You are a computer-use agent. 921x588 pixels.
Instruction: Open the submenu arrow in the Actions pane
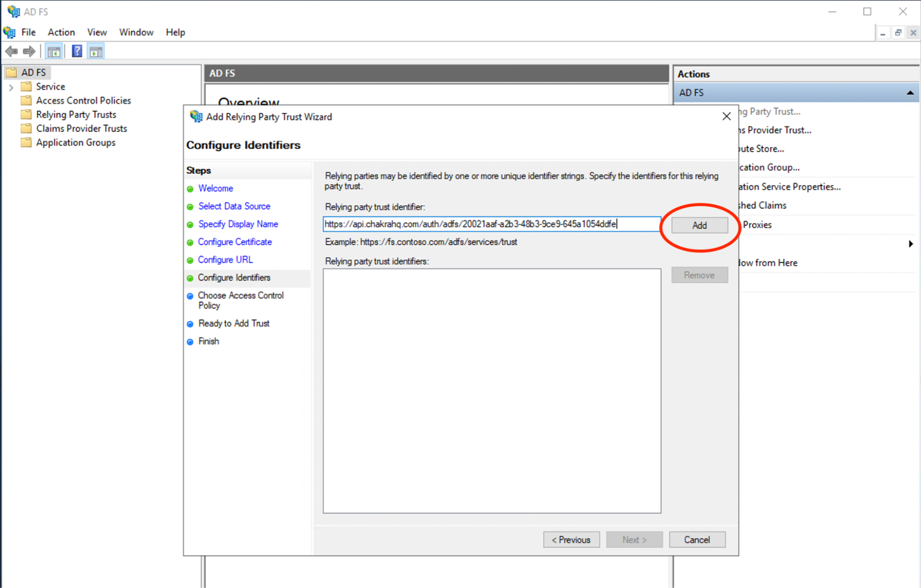point(911,244)
